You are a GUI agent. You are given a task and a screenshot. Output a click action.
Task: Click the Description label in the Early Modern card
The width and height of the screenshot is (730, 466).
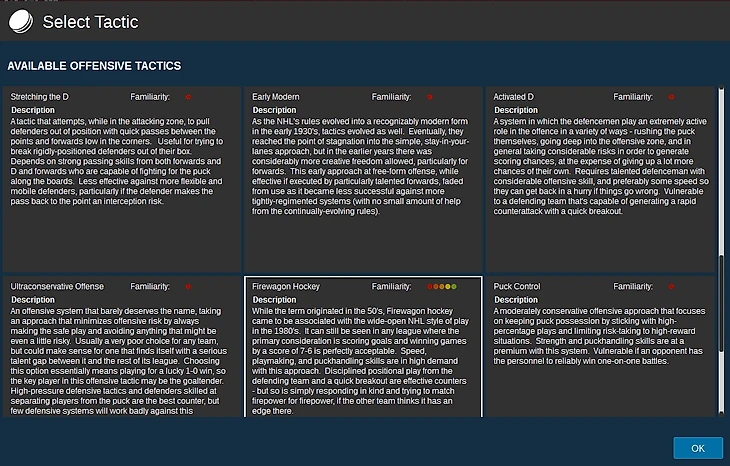274,110
